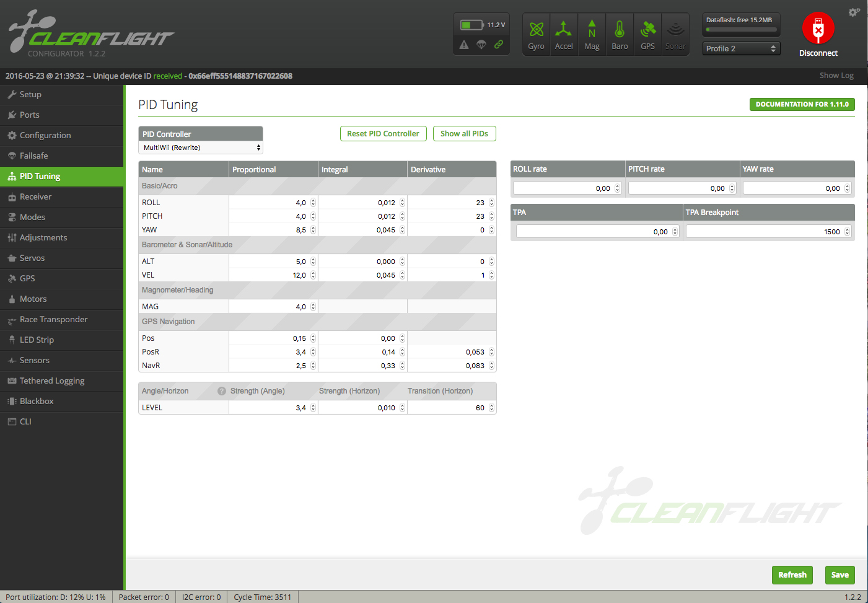Image resolution: width=868 pixels, height=603 pixels.
Task: Adjust the TPA Breakpoint stepper
Action: click(x=847, y=232)
